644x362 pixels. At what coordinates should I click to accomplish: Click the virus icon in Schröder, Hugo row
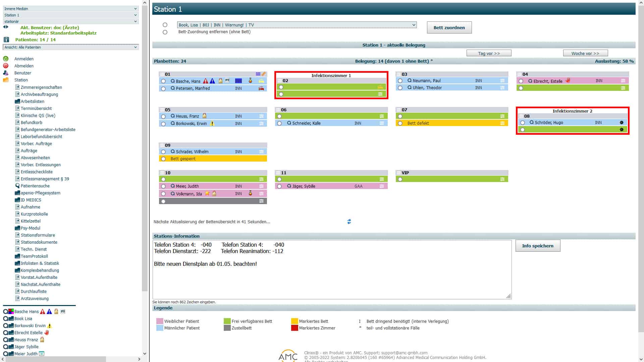[622, 123]
